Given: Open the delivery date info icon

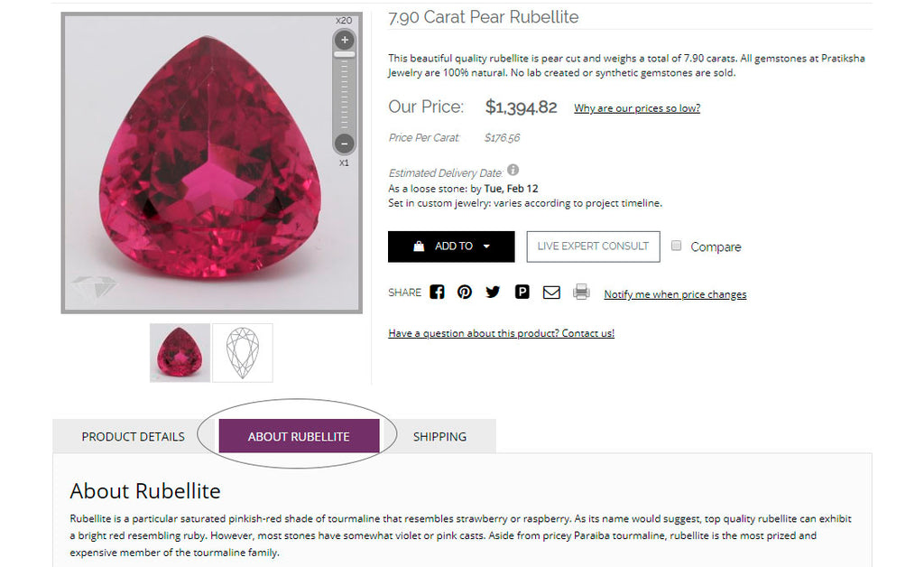Looking at the screenshot, I should tap(513, 170).
